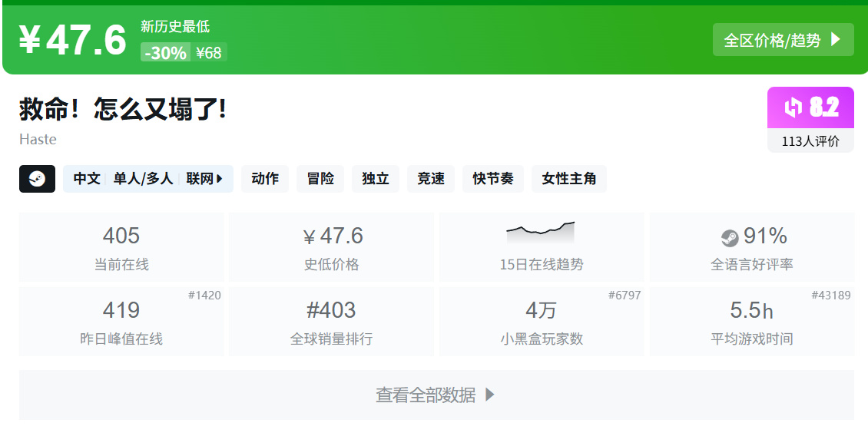868x446 pixels.
Task: Click the rank label #43189
Action: pos(831,295)
